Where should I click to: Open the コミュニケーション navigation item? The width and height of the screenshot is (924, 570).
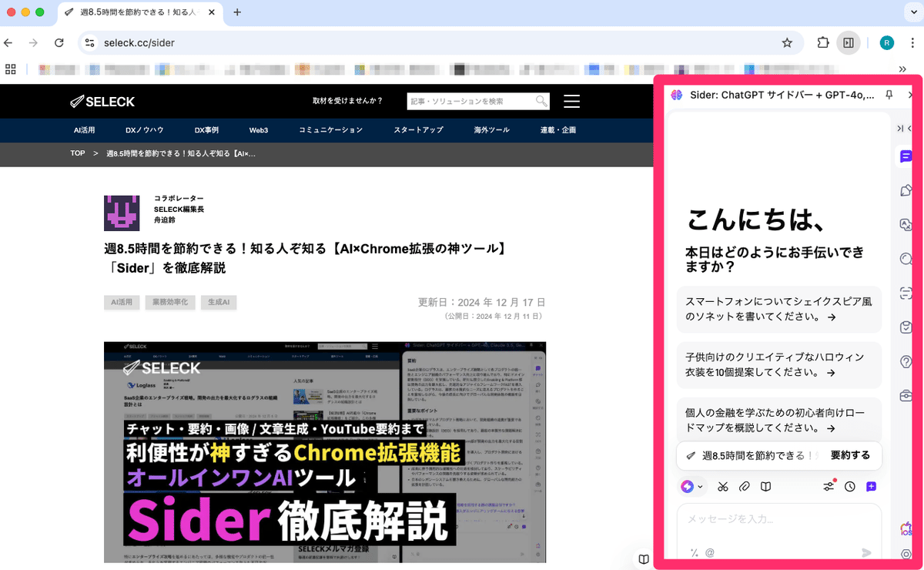click(x=330, y=130)
